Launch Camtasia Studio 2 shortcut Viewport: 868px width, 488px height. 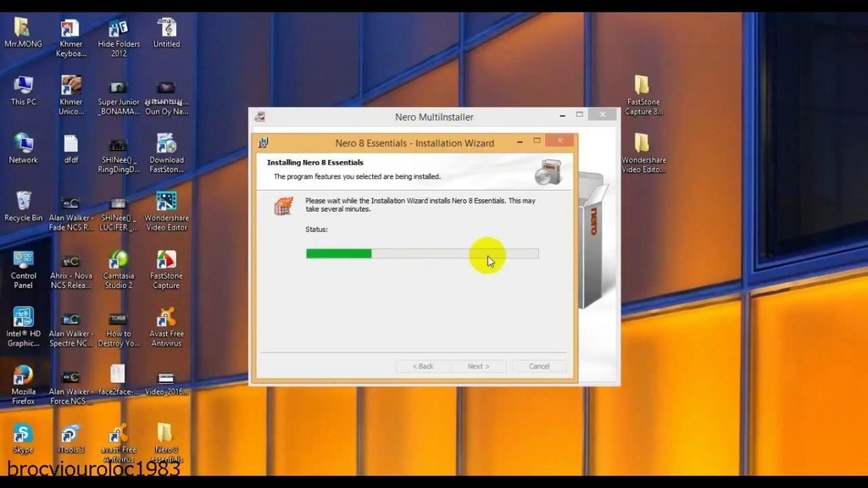(119, 269)
